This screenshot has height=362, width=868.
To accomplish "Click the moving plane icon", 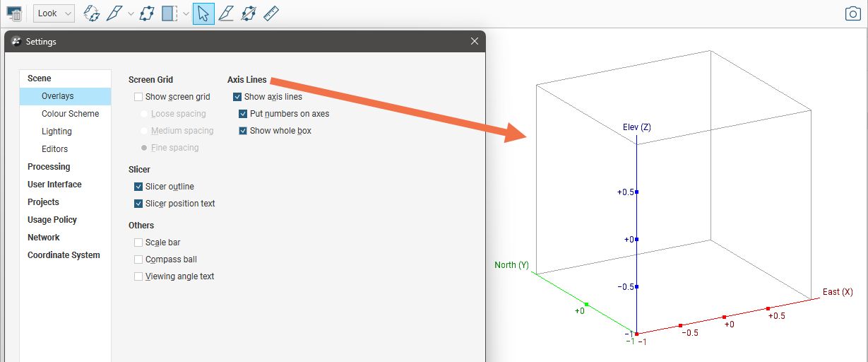I will tap(147, 13).
